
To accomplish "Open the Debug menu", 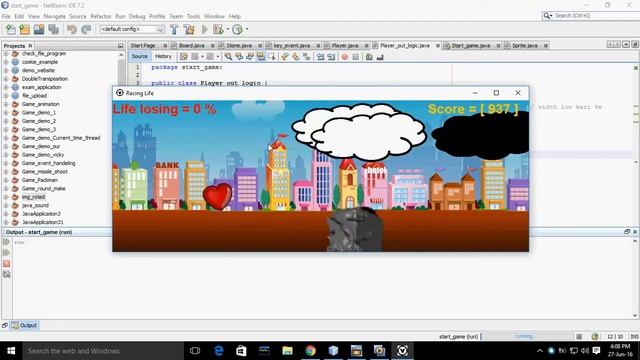I will 137,16.
